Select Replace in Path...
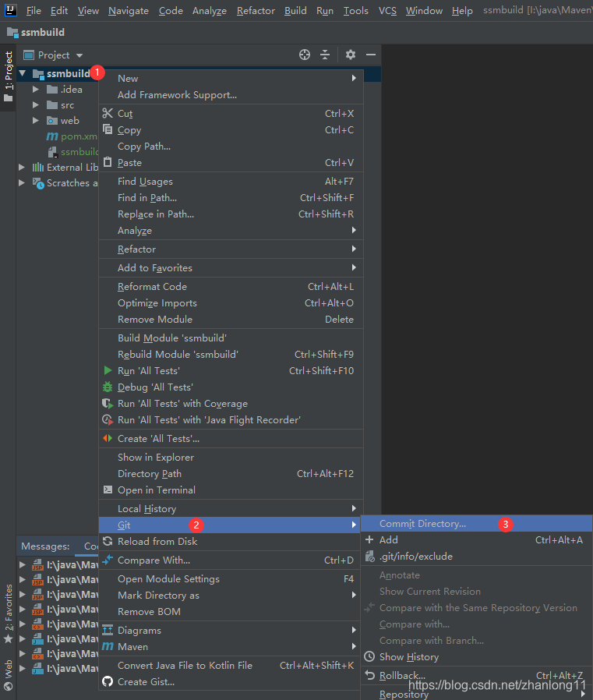593x700 pixels. click(x=231, y=214)
